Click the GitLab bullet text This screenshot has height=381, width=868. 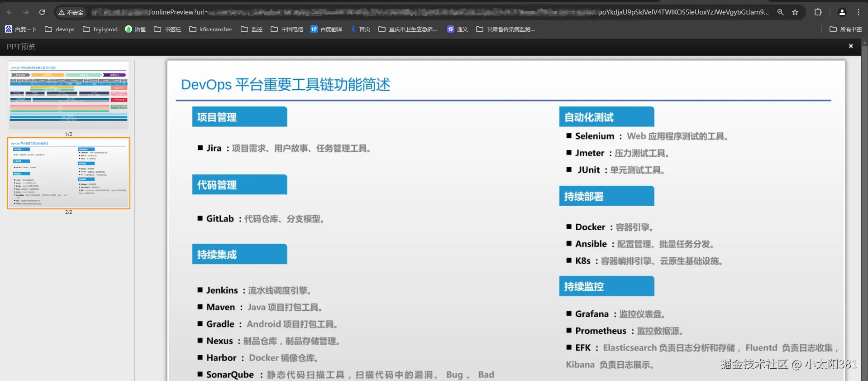pyautogui.click(x=261, y=219)
